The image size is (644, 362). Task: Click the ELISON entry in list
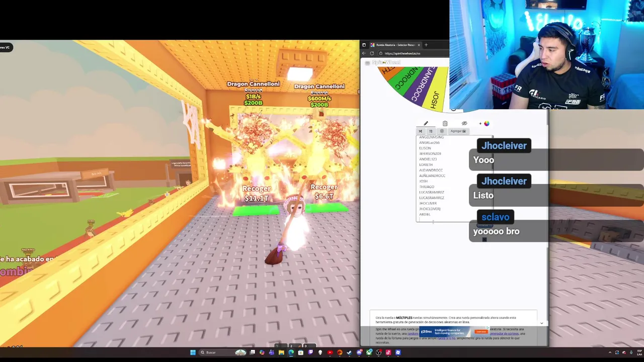pos(425,148)
